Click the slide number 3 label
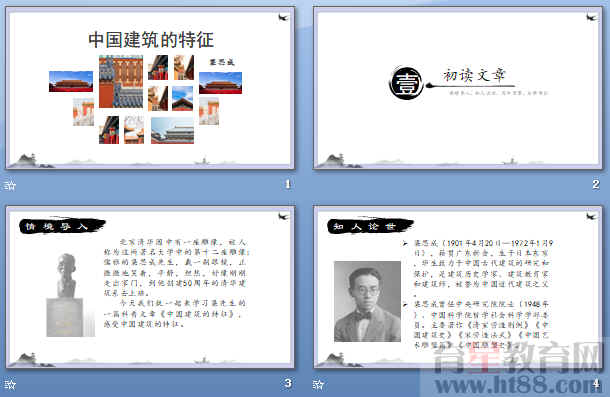Screen dimensions: 610x397 coord(287,383)
